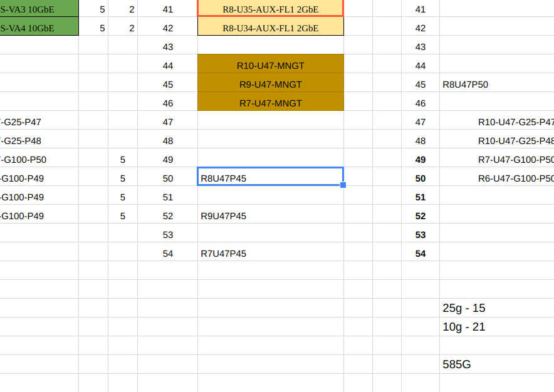Click the G100-P49 cell in row 50
Image resolution: width=554 pixels, height=392 pixels.
point(39,176)
